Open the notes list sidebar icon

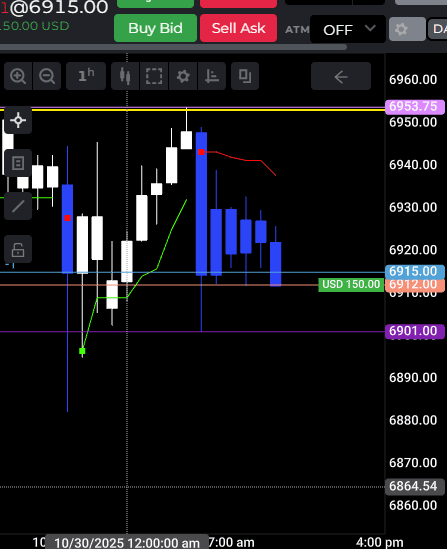point(18,163)
